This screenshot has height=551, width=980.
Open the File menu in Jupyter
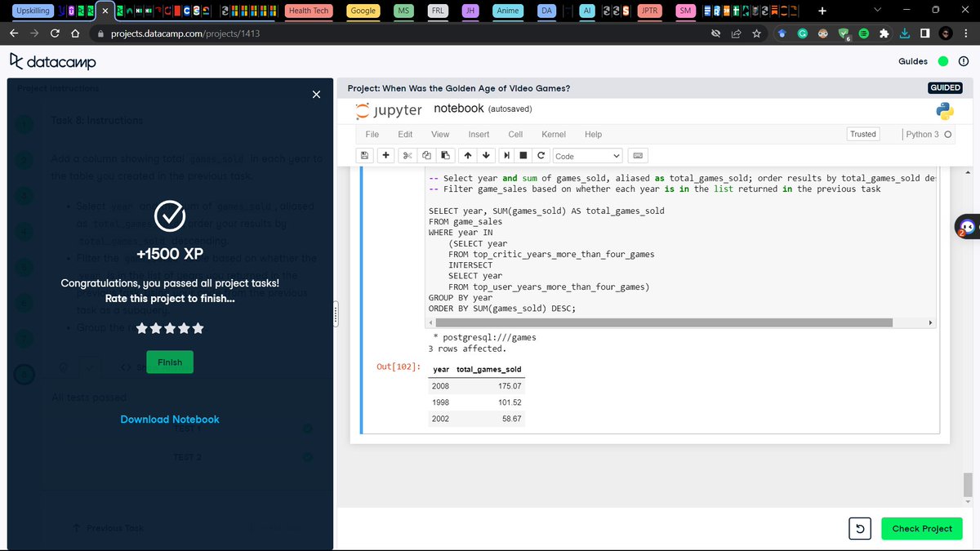click(x=372, y=134)
